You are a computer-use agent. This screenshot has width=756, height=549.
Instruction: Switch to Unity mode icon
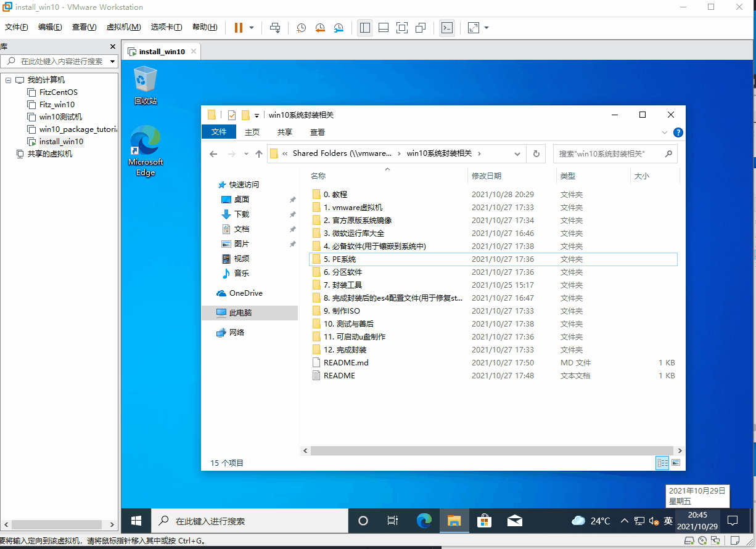[x=421, y=28]
